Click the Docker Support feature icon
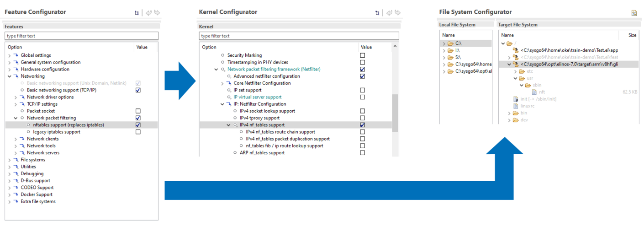Screen dimensions: 644x232 click(16, 194)
